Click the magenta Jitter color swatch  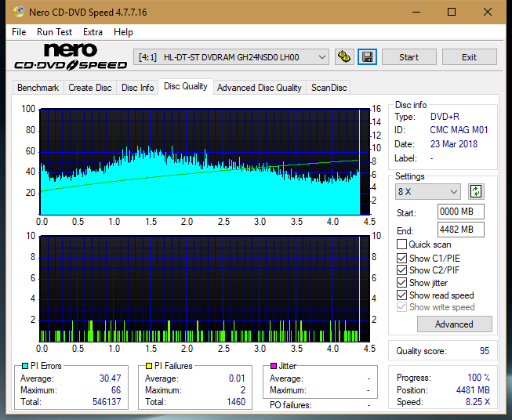pos(274,366)
